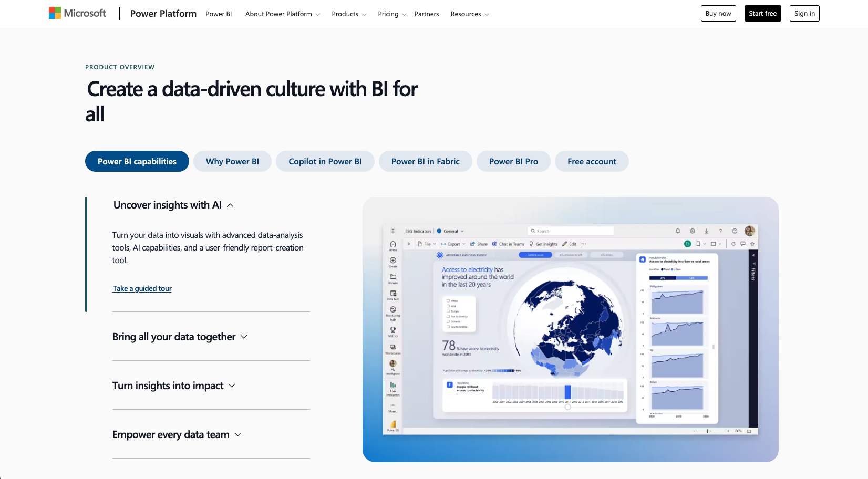Viewport: 868px width, 479px height.
Task: Tick the South America checkbox
Action: [x=448, y=327]
